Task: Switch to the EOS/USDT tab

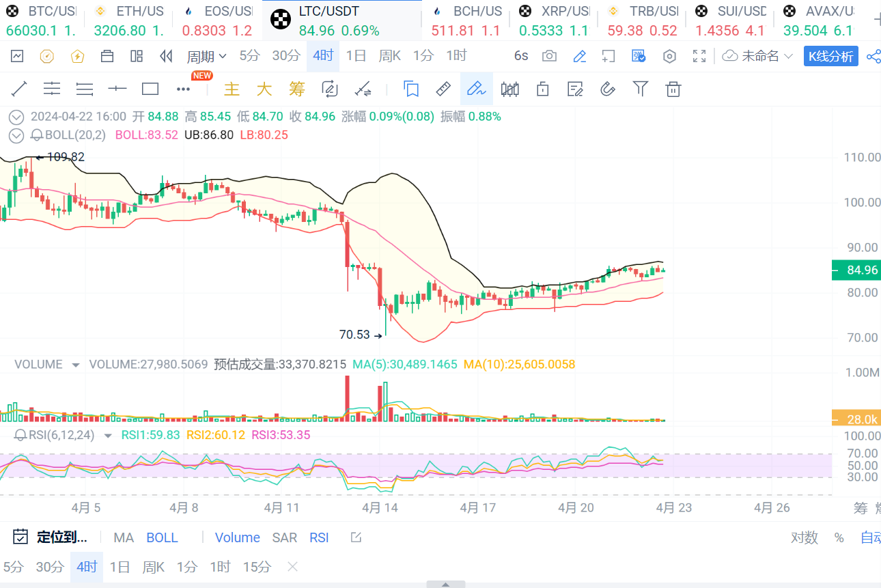Action: [217, 20]
